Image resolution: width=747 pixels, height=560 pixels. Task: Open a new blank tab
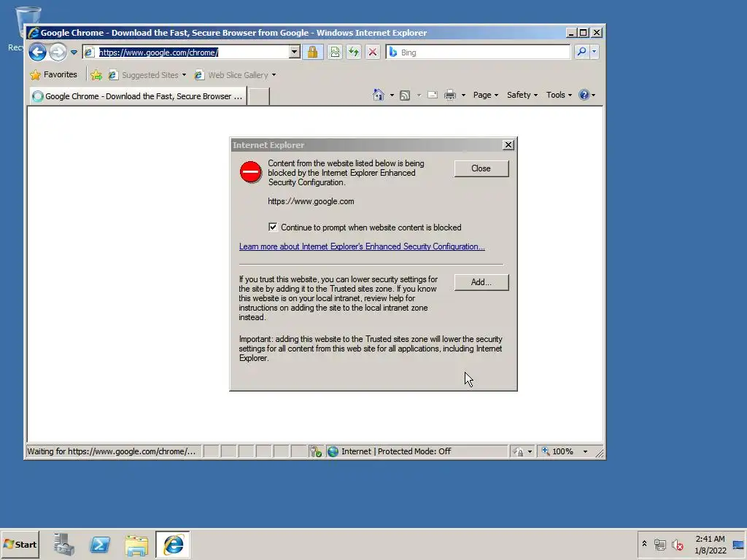click(x=259, y=97)
